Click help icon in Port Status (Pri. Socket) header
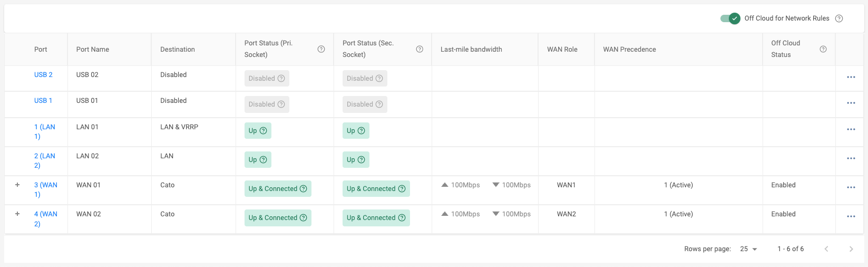This screenshot has width=868, height=267. 321,49
